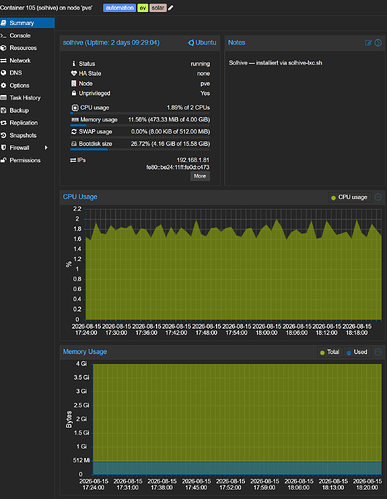Click the solhive uptime title text
The height and width of the screenshot is (499, 387).
(111, 43)
